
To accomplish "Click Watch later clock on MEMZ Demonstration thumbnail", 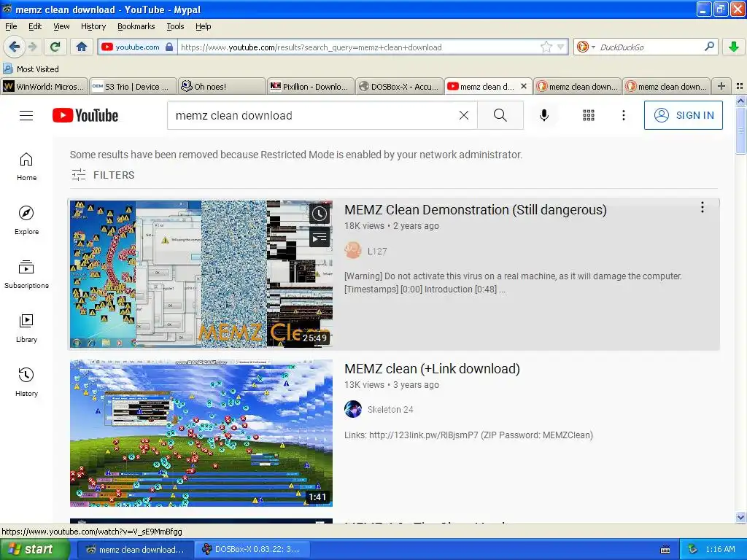I will (320, 214).
